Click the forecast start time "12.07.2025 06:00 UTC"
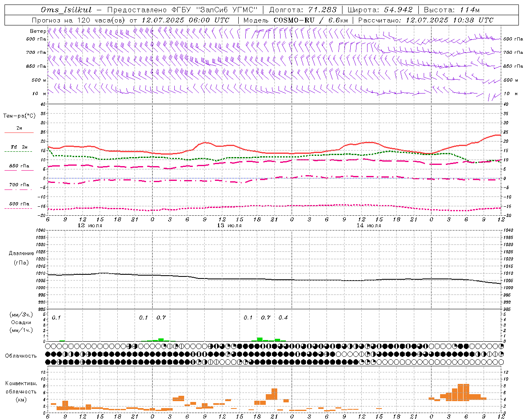Viewport: 525px width, 420px height. [x=185, y=20]
